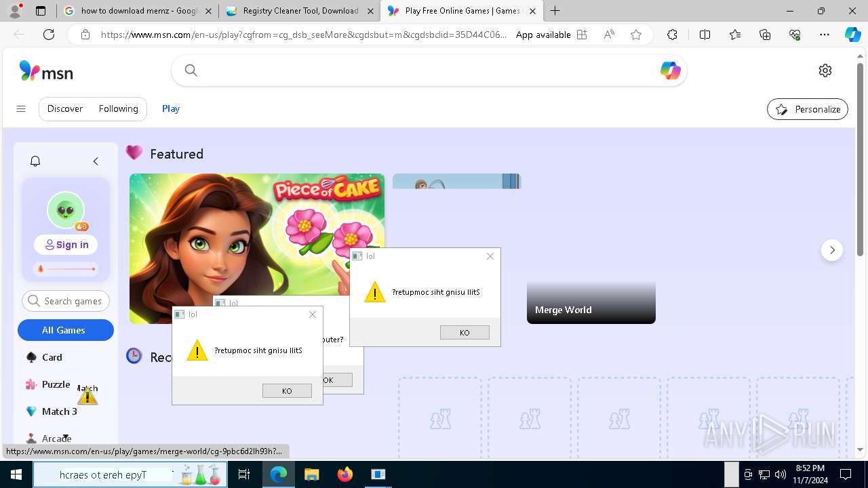Show next featured games arrow
The height and width of the screenshot is (488, 868).
[x=832, y=250]
